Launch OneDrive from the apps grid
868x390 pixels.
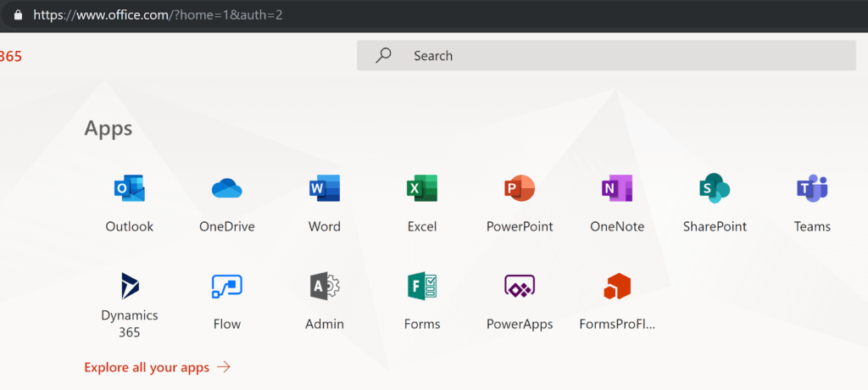coord(226,188)
